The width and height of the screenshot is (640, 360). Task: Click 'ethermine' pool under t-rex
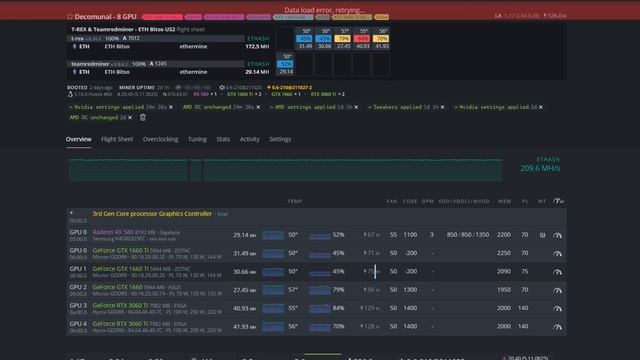coord(193,47)
